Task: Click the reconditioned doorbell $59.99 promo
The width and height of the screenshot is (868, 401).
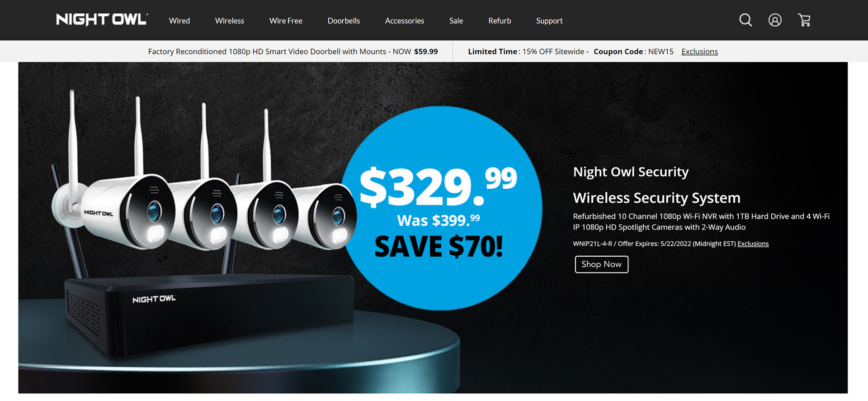Action: tap(293, 52)
